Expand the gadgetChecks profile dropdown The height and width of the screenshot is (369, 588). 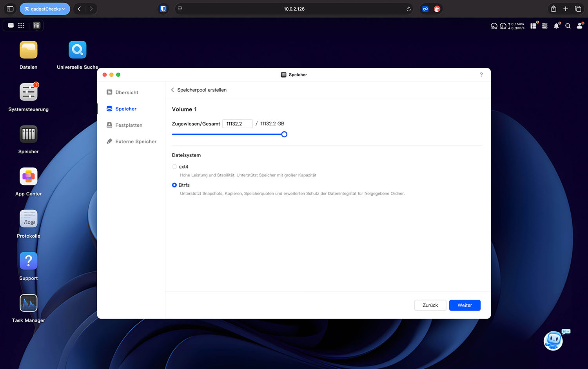(45, 9)
